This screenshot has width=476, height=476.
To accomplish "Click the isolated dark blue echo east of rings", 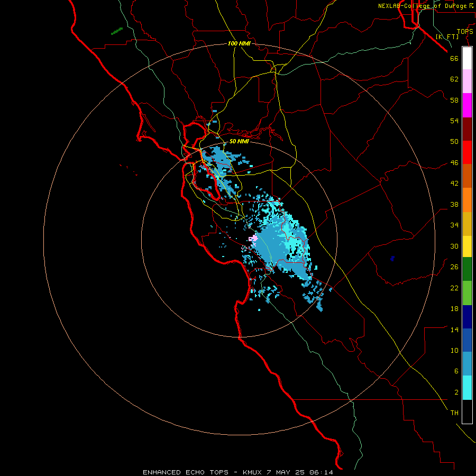I will pos(392,258).
